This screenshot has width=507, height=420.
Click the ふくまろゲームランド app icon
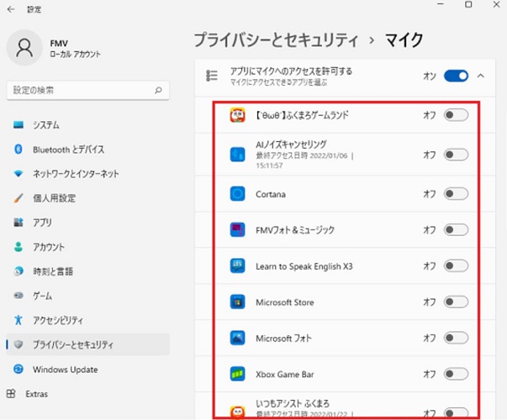237,115
